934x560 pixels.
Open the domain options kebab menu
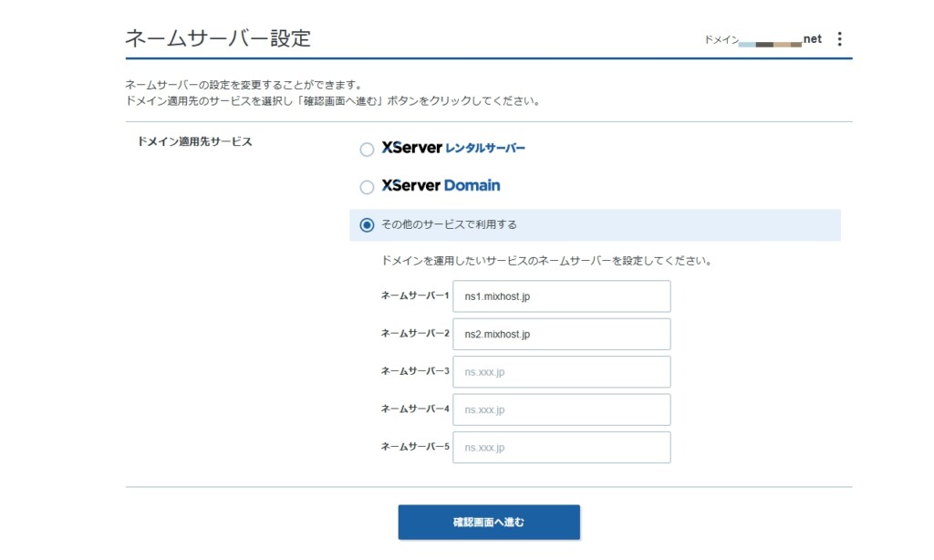[838, 38]
